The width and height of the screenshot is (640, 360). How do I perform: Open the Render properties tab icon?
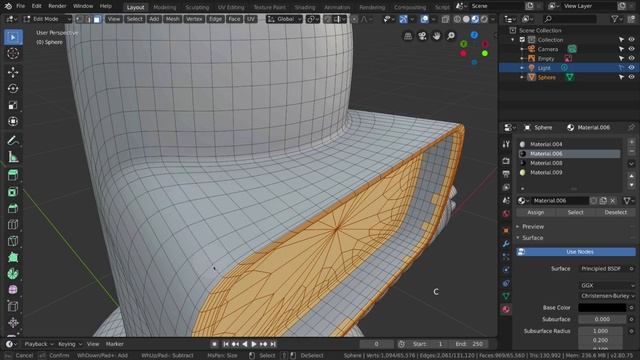point(506,161)
